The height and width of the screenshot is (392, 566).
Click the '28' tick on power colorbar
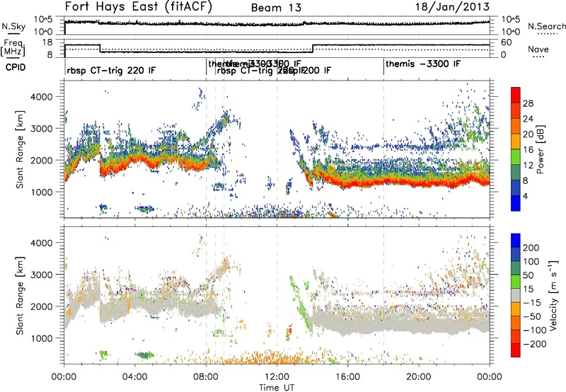click(528, 103)
